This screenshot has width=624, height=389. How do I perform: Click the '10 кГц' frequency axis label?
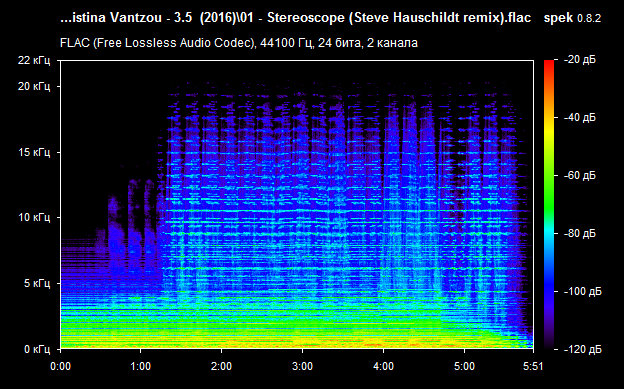click(34, 218)
